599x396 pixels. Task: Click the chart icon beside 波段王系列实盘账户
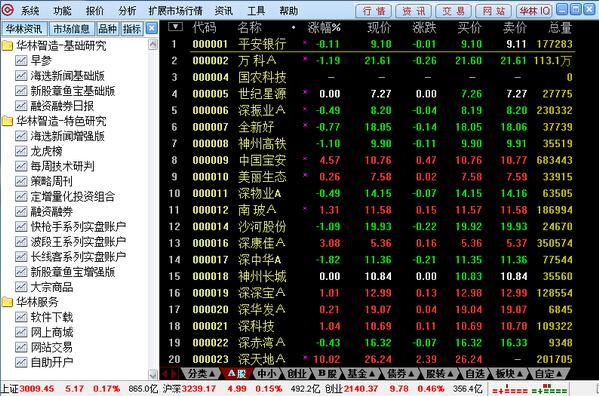click(x=21, y=242)
